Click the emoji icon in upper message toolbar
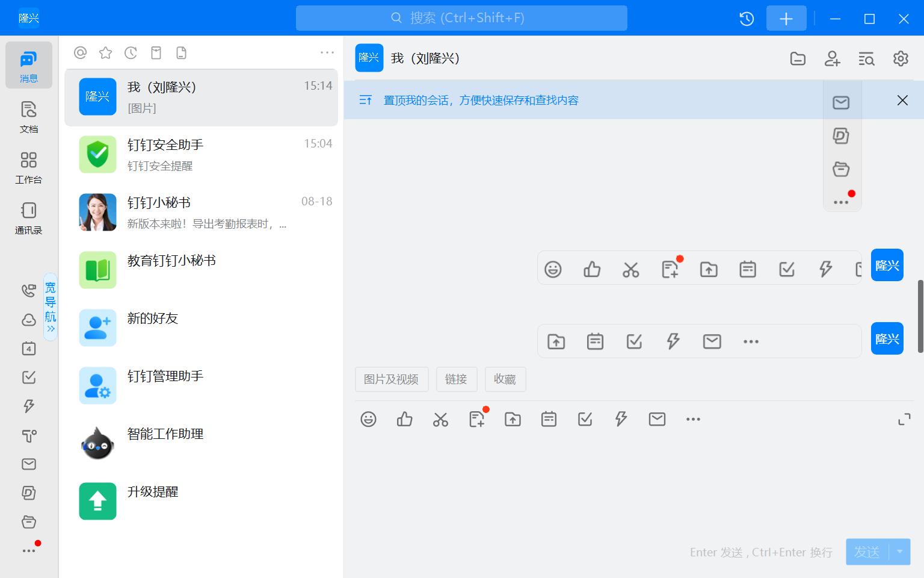The width and height of the screenshot is (924, 578). coord(553,269)
